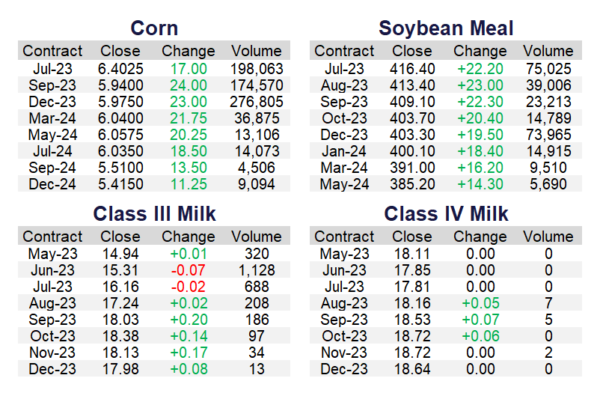Click the Class IV Milk heading
The height and width of the screenshot is (393, 600).
coord(446,214)
